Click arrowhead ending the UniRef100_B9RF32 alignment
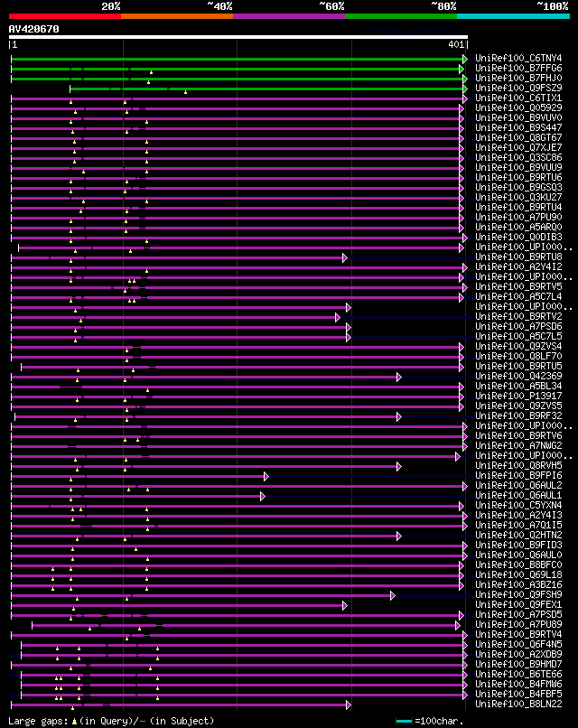Screen dimensions: 578x728 [x=399, y=416]
